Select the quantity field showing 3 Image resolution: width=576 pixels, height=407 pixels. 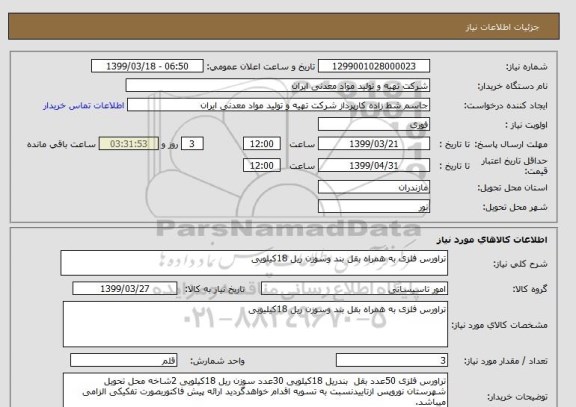click(x=392, y=360)
